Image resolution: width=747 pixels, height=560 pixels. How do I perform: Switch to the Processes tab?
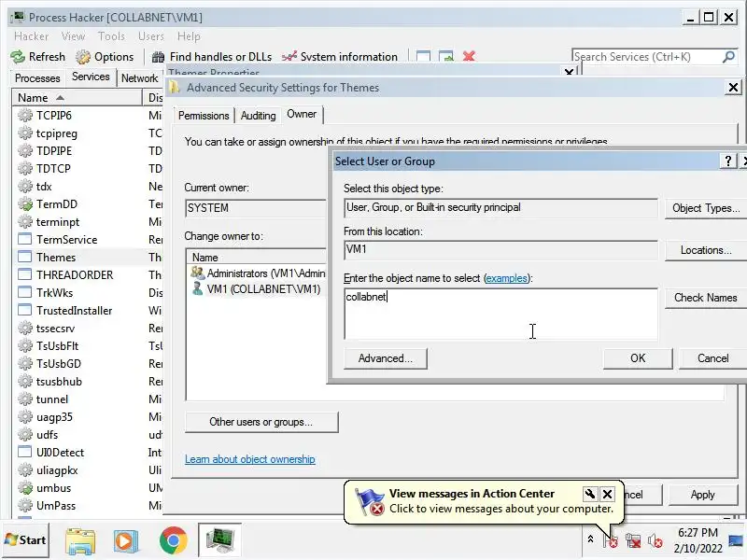(x=37, y=78)
